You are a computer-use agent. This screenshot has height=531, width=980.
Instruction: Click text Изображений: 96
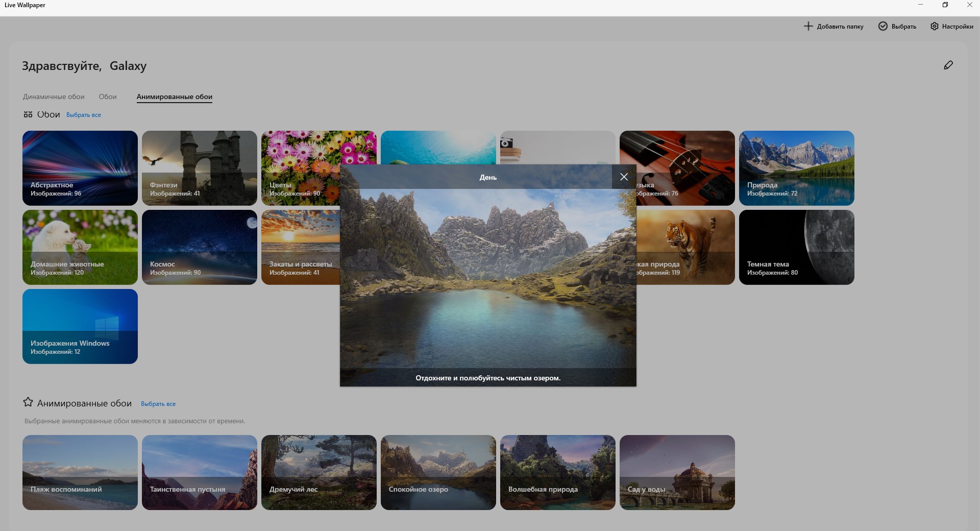pyautogui.click(x=56, y=194)
